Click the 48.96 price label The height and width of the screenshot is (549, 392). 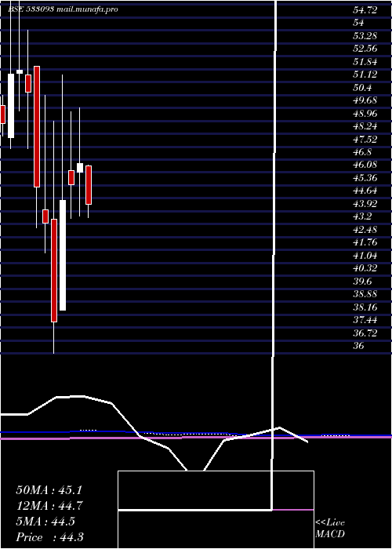365,113
